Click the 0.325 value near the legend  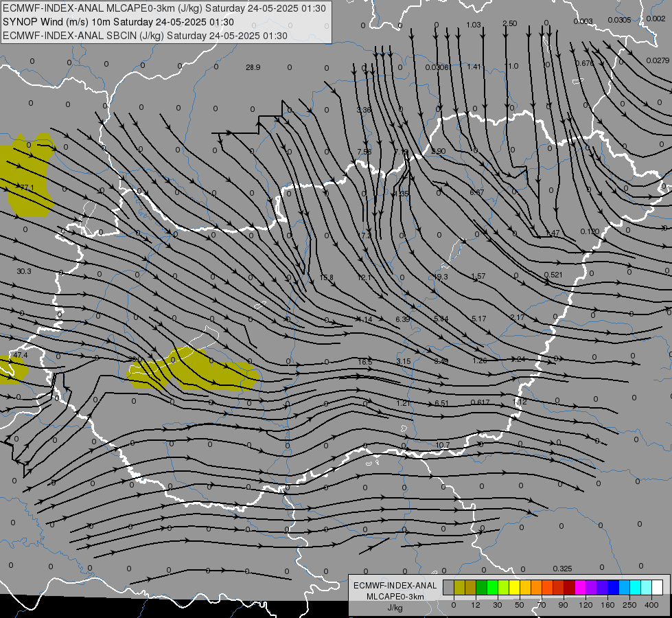562,569
